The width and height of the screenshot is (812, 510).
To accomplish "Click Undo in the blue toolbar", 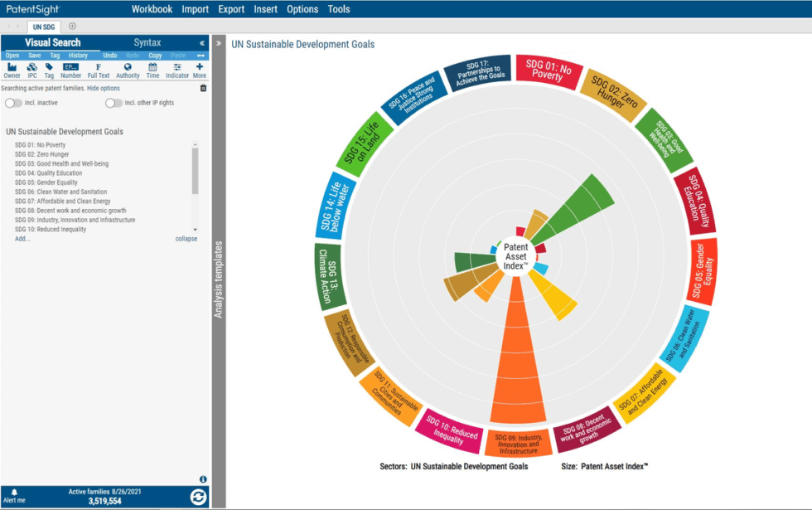I will coord(109,56).
